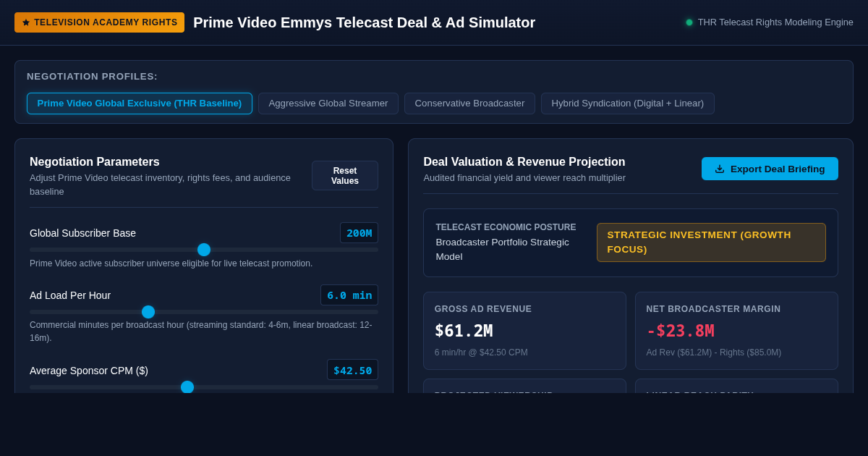868x456 pixels.
Task: Click the $42.50 CPM value box
Action: coord(352,370)
